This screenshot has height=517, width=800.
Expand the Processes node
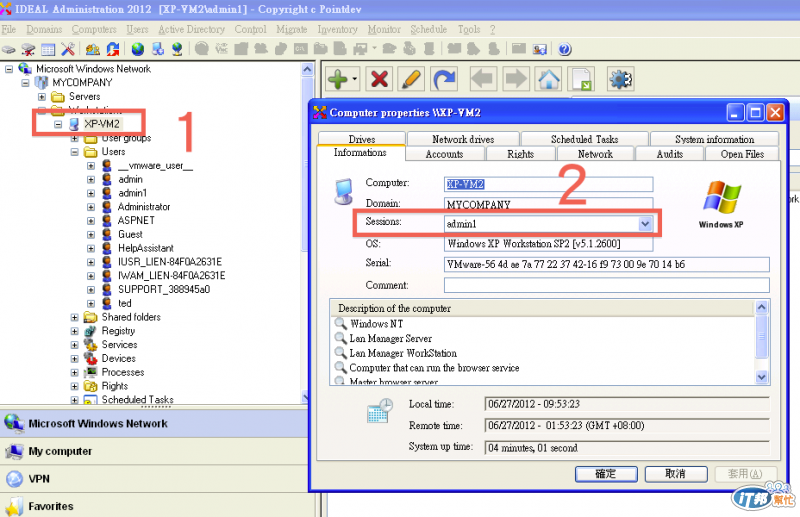tap(74, 373)
